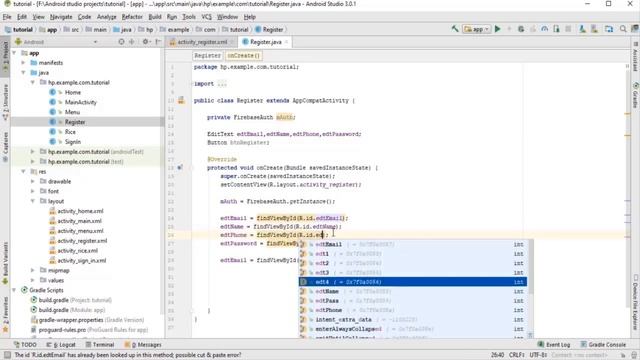This screenshot has width=640, height=360.
Task: Select edtEmail in autocomplete list
Action: pyautogui.click(x=413, y=244)
